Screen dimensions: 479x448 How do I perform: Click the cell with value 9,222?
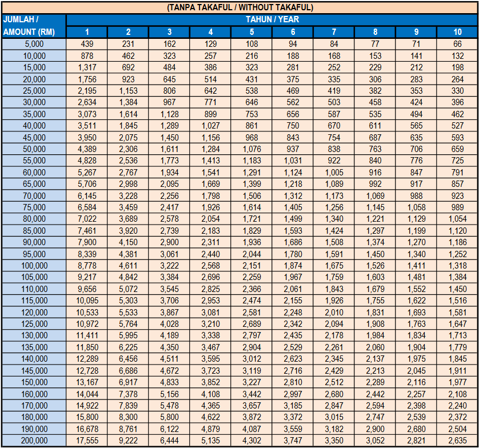point(128,441)
